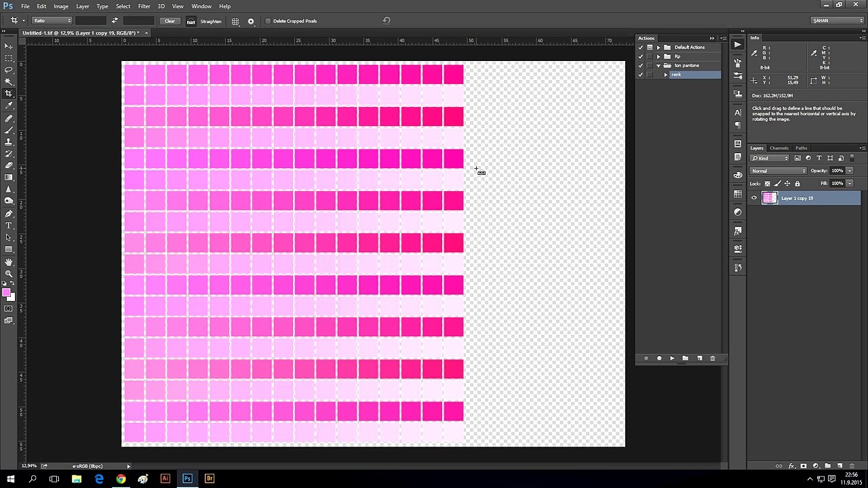Select the Rectangular Marquee tool

point(9,58)
